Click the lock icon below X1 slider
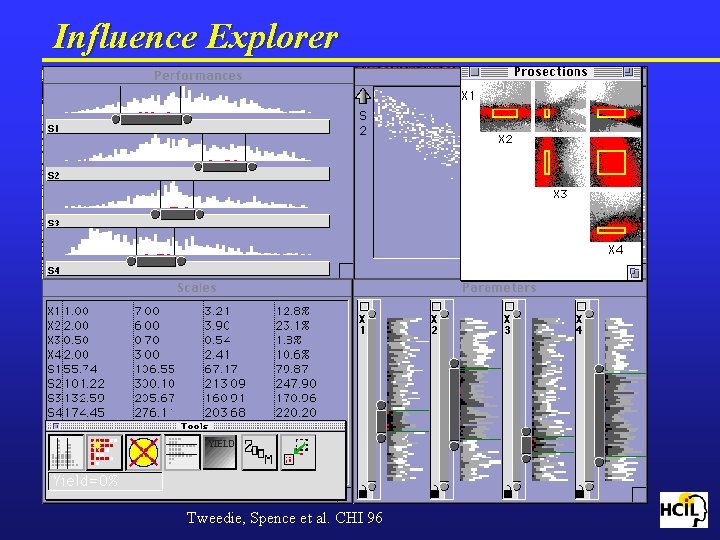 point(363,492)
